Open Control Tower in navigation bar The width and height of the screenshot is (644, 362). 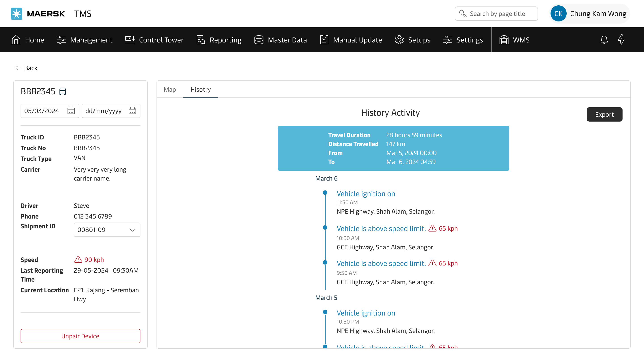coord(154,40)
